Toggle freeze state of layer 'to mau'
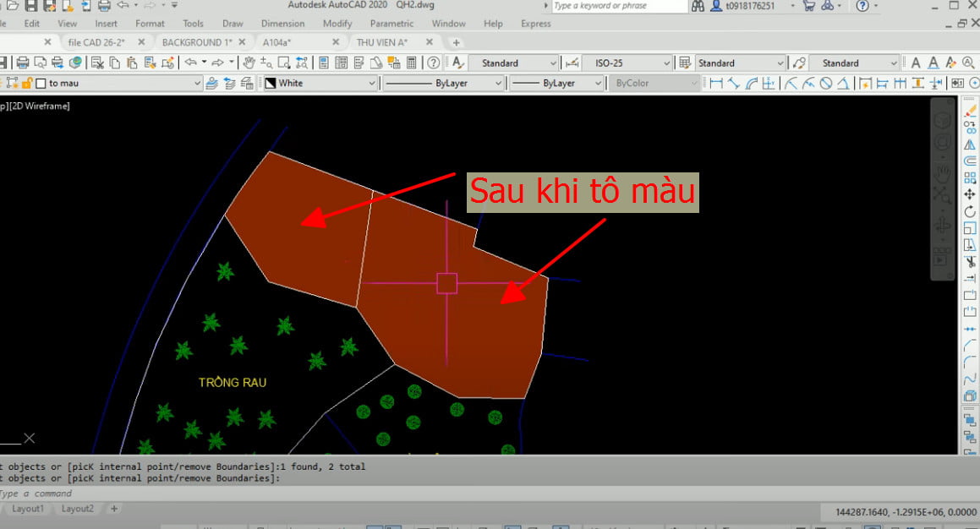 13,83
